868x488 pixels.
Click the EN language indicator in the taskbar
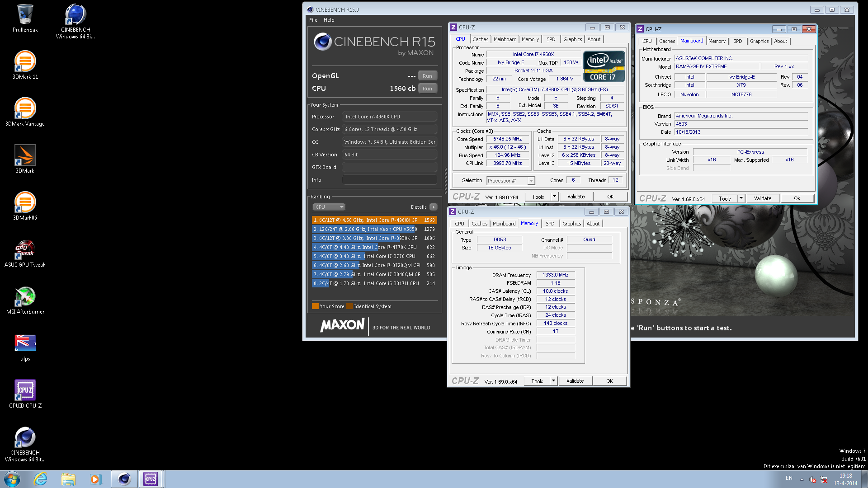789,478
